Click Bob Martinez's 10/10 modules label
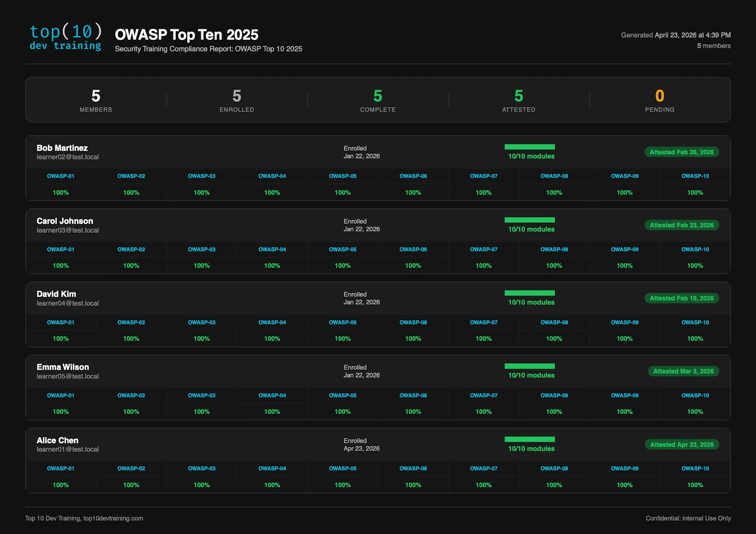756x534 pixels. 532,156
